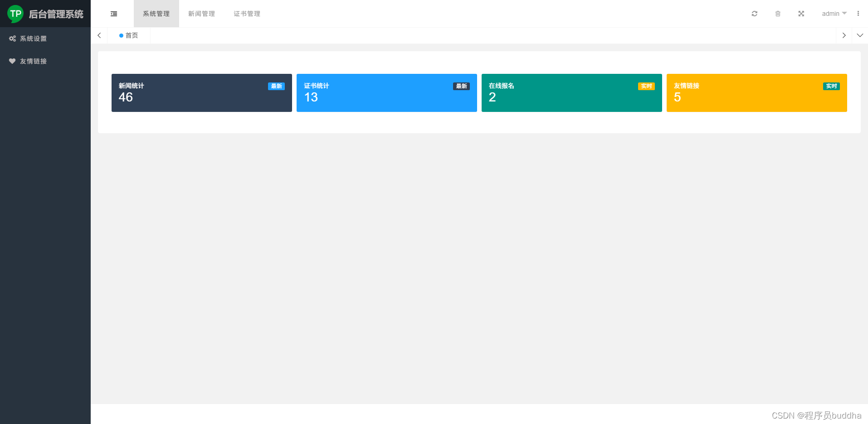The height and width of the screenshot is (424, 868).
Task: Click the number 46 on news card
Action: click(126, 97)
